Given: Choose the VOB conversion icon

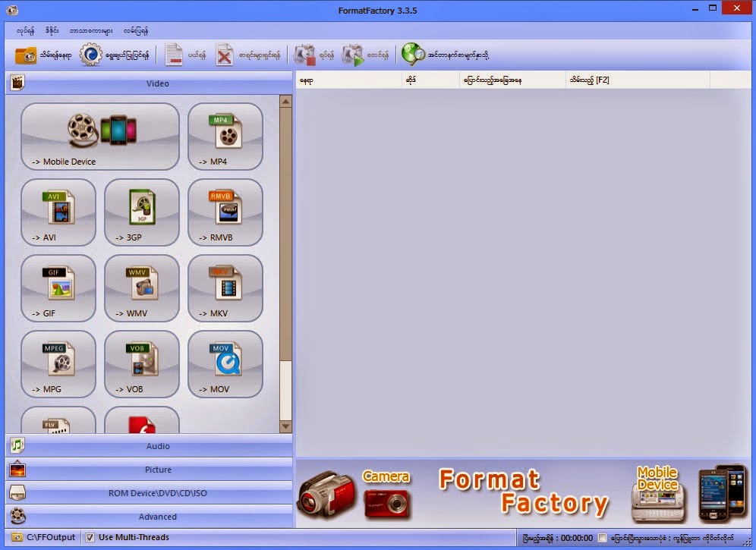Looking at the screenshot, I should (142, 363).
